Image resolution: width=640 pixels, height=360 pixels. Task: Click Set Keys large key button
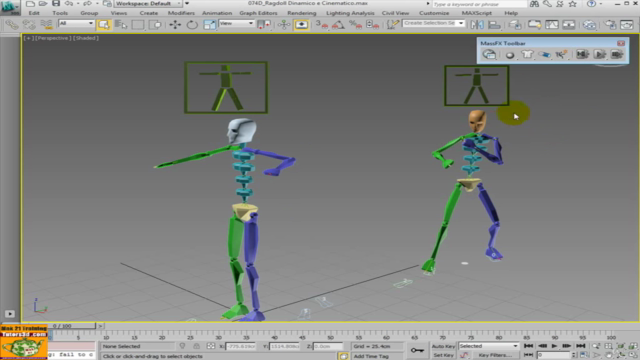[x=417, y=350]
